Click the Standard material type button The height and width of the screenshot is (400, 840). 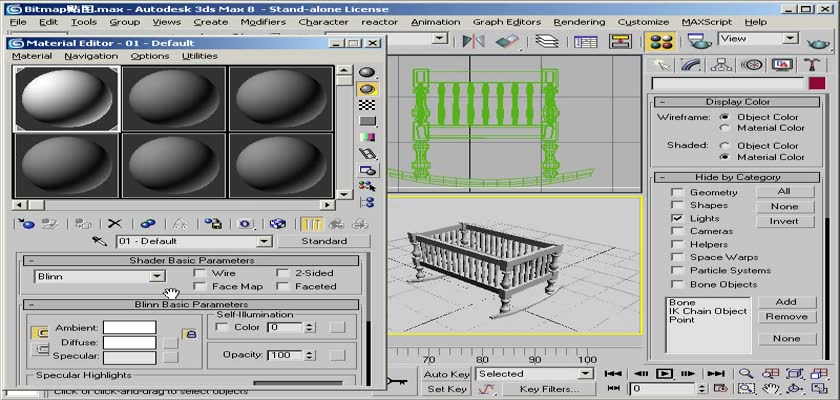coord(324,241)
